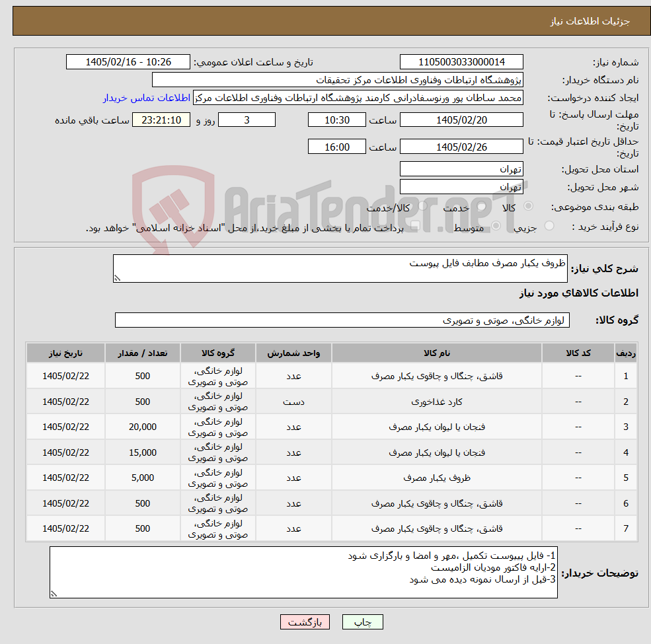
Task: Click the quantity 500 in row 7
Action: [x=142, y=528]
